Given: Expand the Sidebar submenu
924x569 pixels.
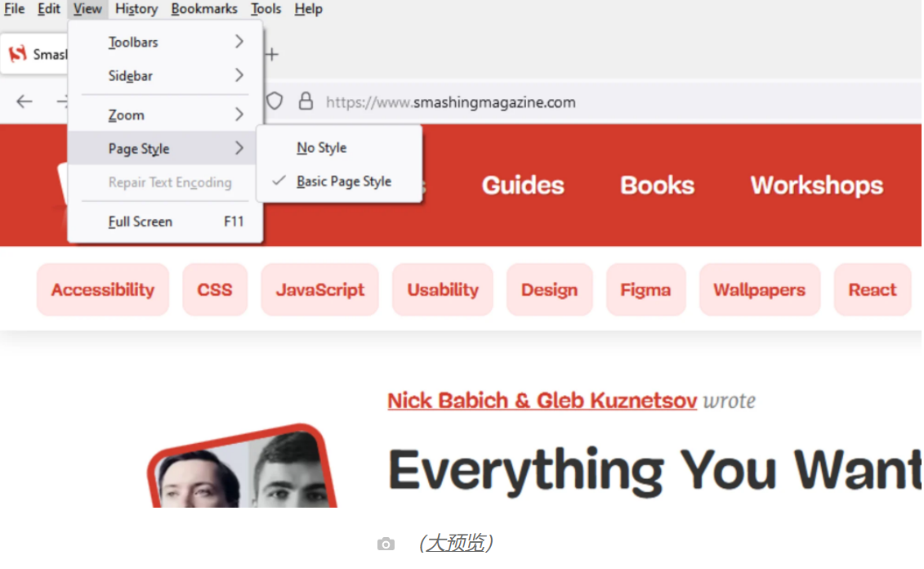Looking at the screenshot, I should click(165, 75).
